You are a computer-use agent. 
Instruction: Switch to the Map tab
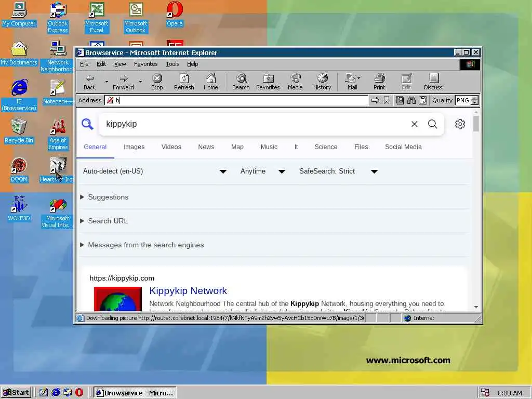[237, 147]
